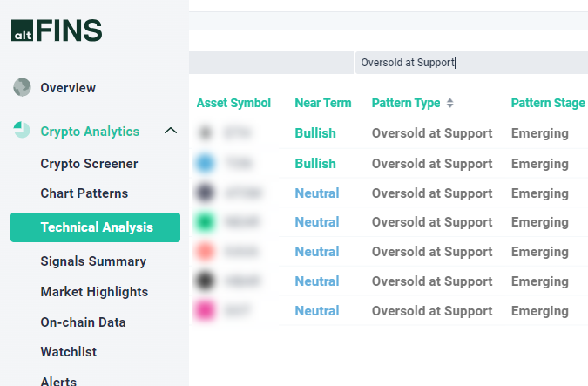Click the green coin icon in fourth row
This screenshot has width=588, height=386.
click(x=206, y=222)
